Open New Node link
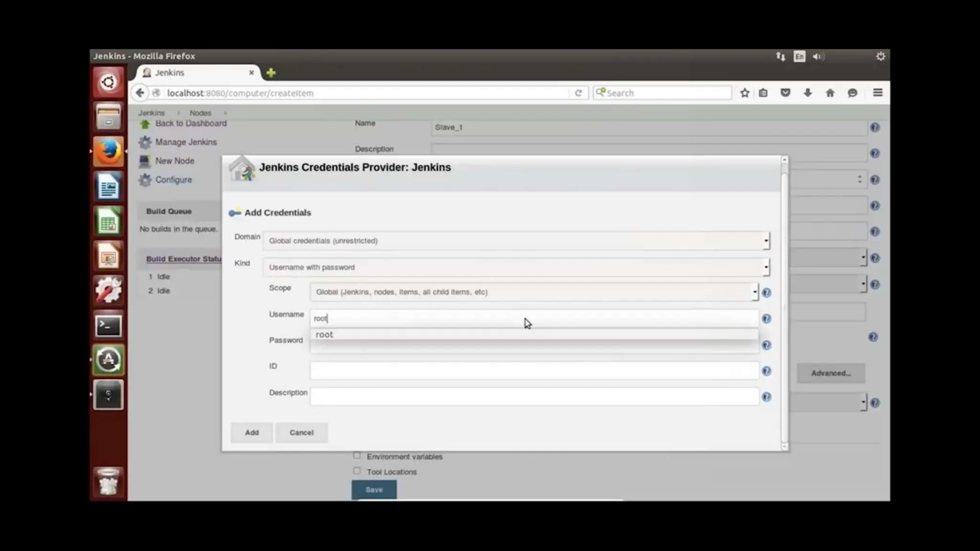Image resolution: width=980 pixels, height=551 pixels. [x=175, y=161]
